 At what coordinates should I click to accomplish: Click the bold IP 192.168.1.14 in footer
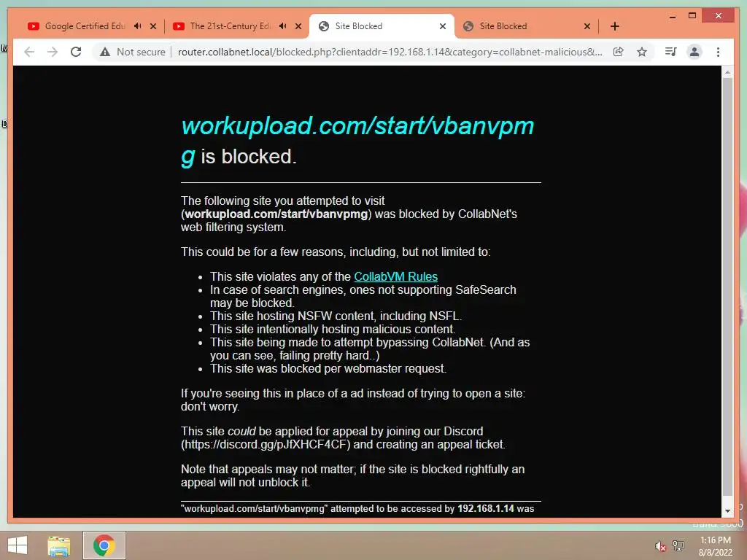coord(485,508)
